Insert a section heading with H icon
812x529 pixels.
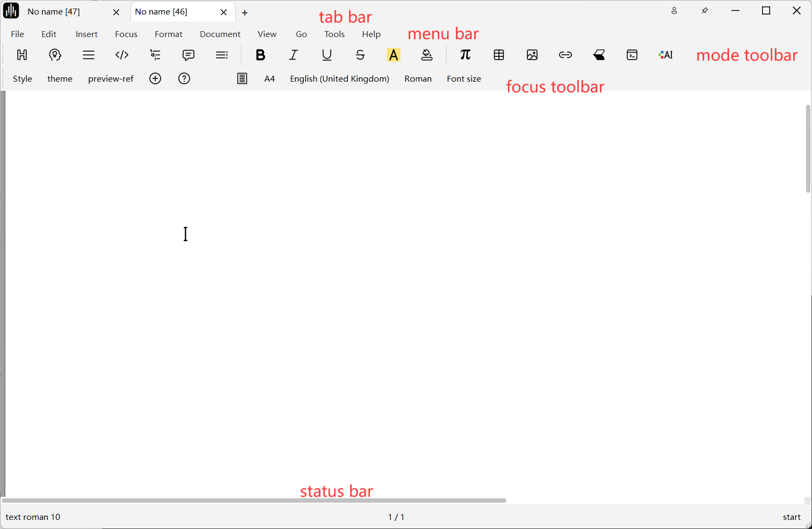(x=22, y=55)
